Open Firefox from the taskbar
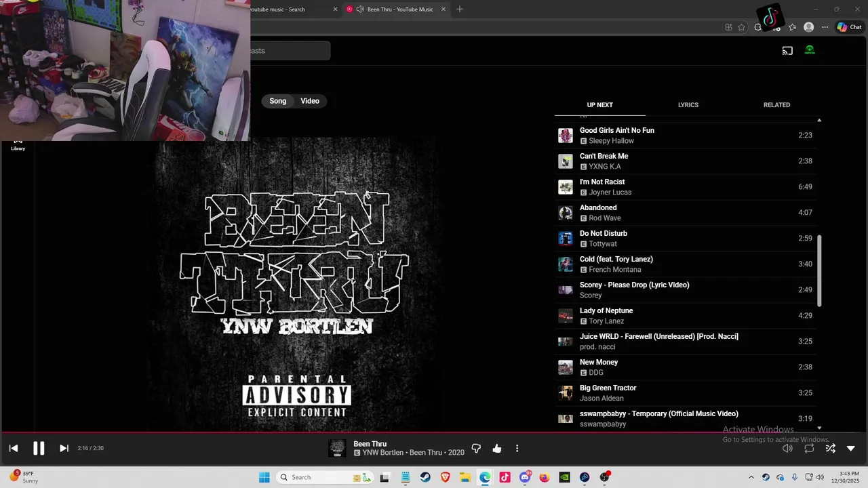This screenshot has height=488, width=868. click(545, 477)
